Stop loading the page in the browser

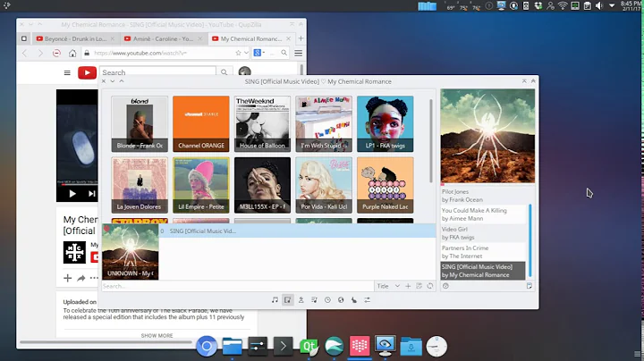(56, 53)
